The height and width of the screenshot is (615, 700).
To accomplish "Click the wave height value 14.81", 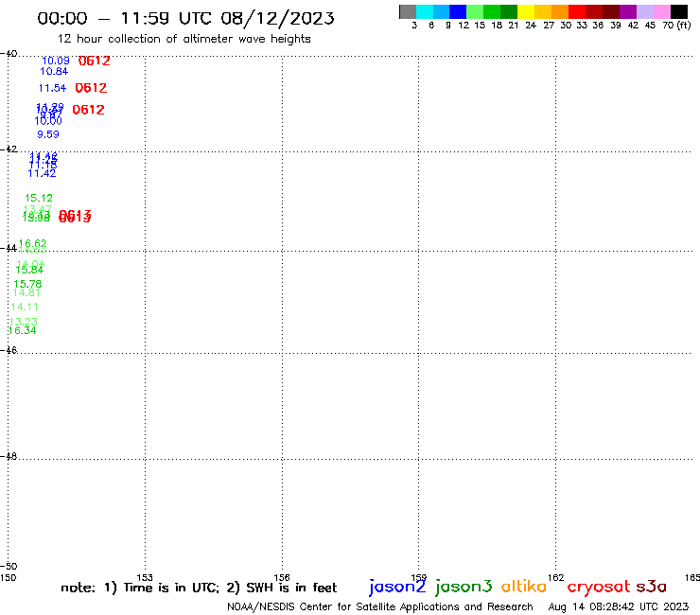I will 26,292.
